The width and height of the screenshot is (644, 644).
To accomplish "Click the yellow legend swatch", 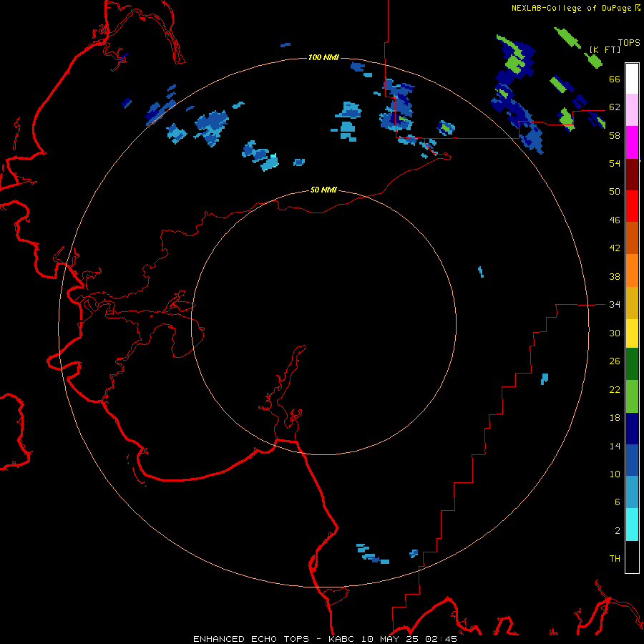I will [x=632, y=333].
